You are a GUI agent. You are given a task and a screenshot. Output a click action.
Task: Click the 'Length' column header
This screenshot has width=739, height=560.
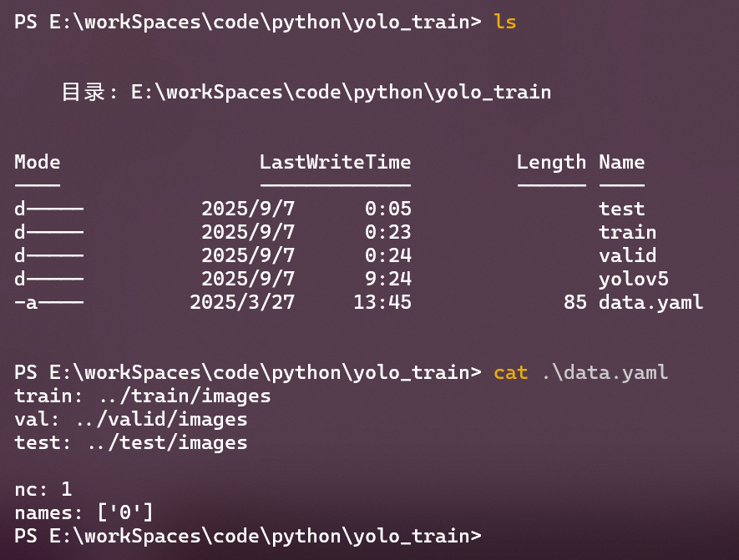(x=551, y=162)
